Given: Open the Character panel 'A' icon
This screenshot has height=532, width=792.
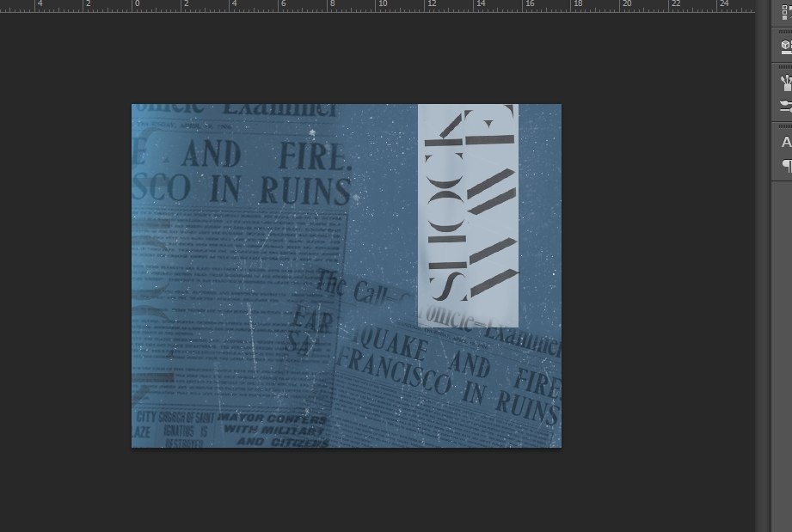Looking at the screenshot, I should [785, 143].
